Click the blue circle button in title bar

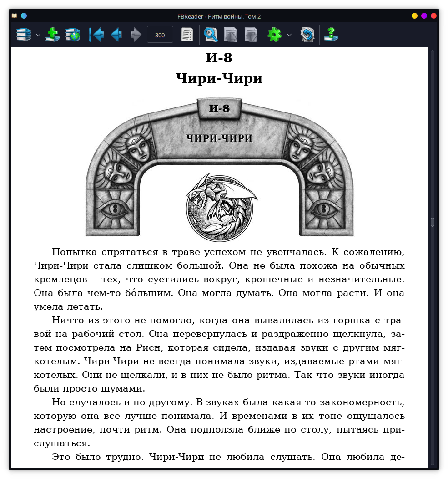(x=24, y=16)
